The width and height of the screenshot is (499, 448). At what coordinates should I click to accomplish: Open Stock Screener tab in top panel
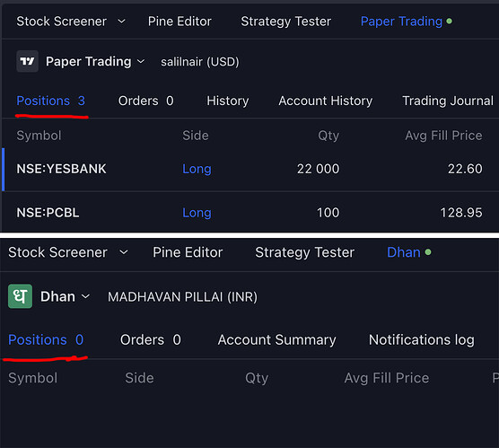tap(61, 22)
